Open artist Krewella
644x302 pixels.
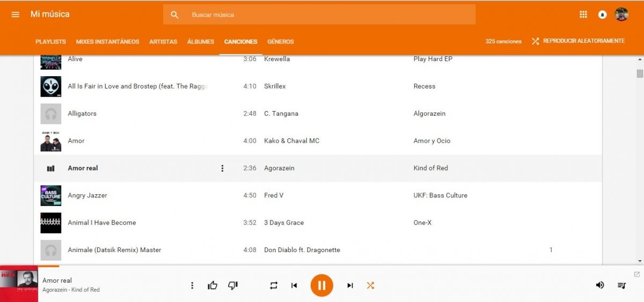click(x=277, y=59)
